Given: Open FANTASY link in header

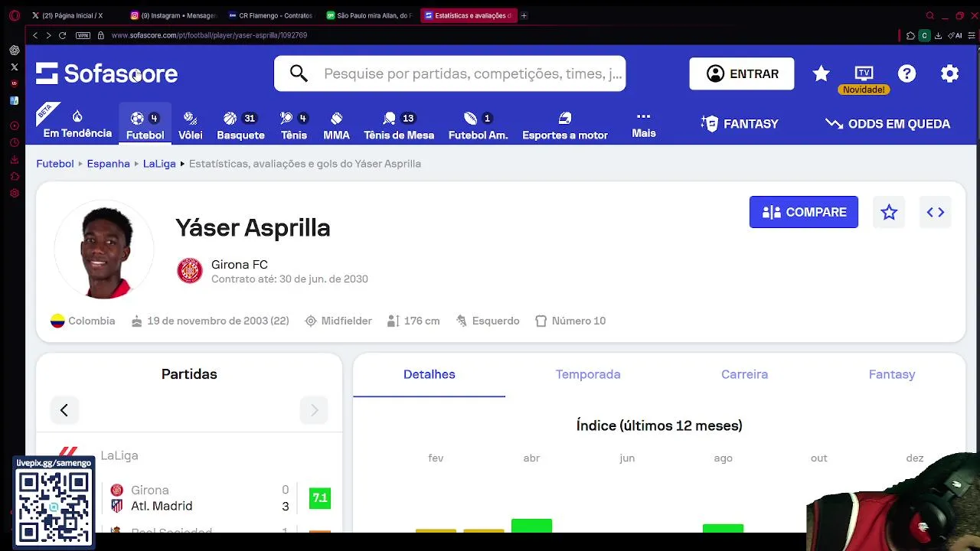Looking at the screenshot, I should point(740,124).
